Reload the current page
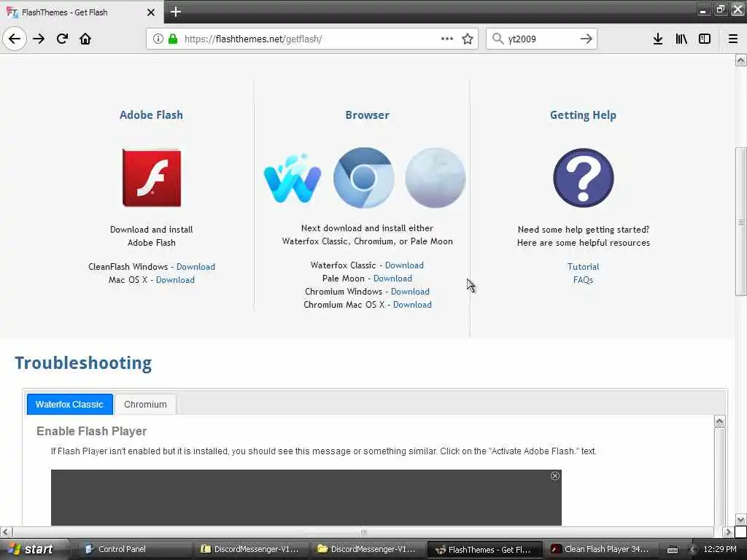 pyautogui.click(x=62, y=39)
